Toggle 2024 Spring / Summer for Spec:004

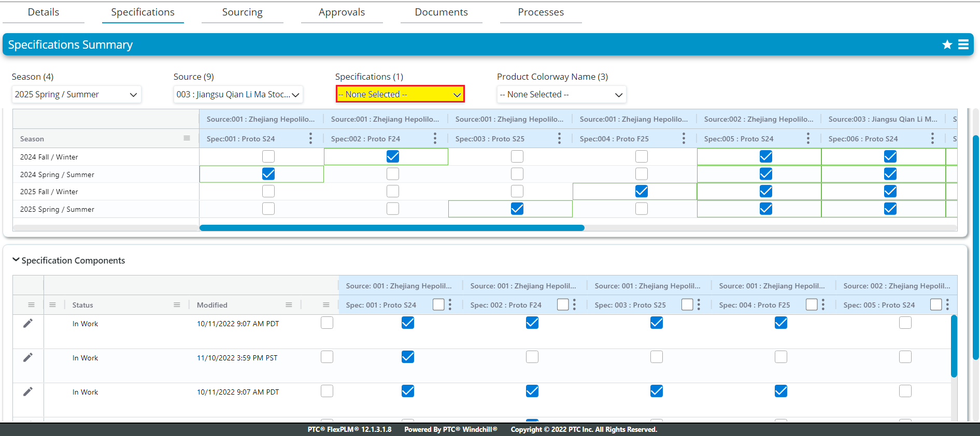tap(642, 174)
